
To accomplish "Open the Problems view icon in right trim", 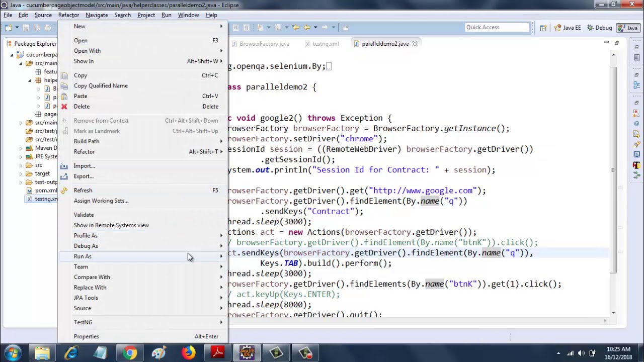I will [x=636, y=114].
